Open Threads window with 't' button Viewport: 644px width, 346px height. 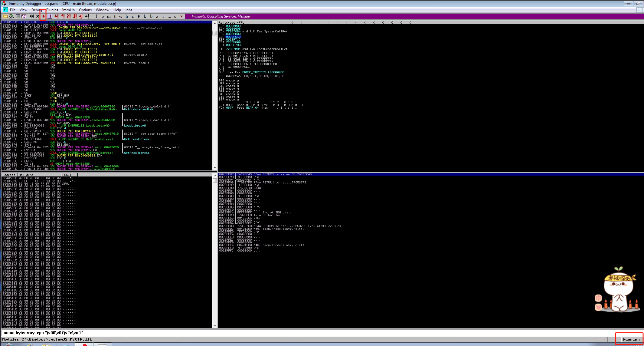(115, 16)
